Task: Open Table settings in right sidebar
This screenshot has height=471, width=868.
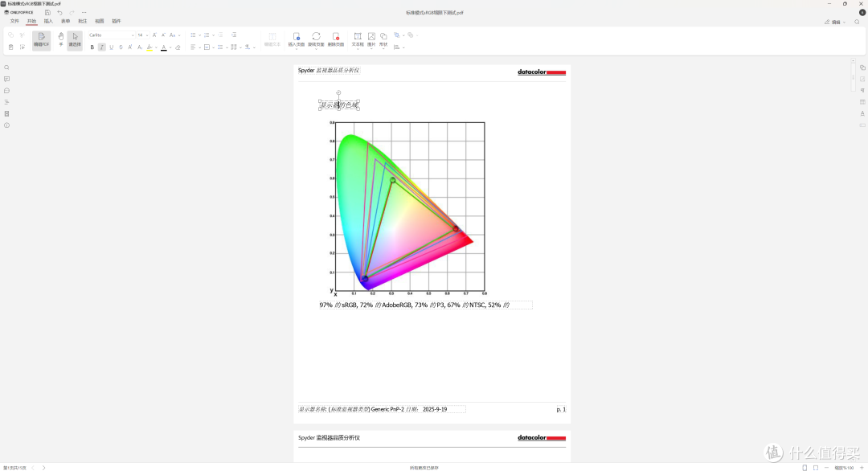Action: 862,102
